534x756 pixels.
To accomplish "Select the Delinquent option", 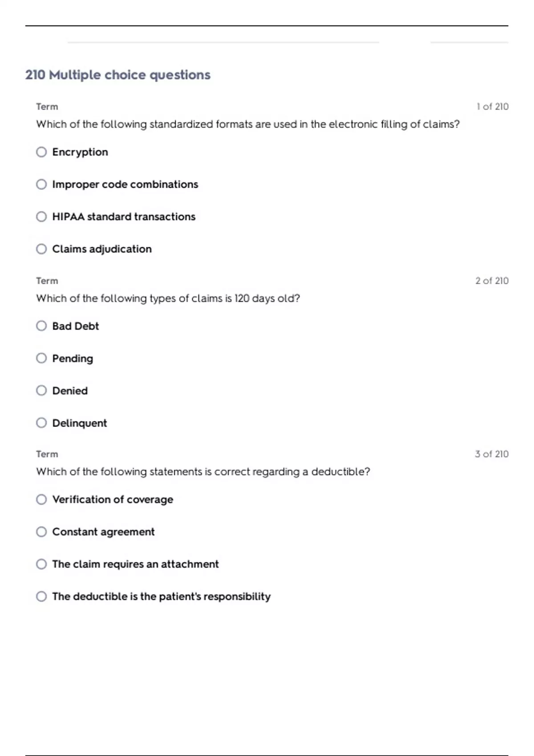I will 41,423.
